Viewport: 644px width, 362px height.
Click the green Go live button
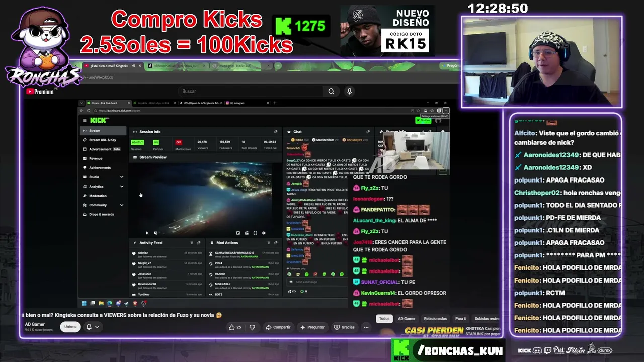coord(424,120)
